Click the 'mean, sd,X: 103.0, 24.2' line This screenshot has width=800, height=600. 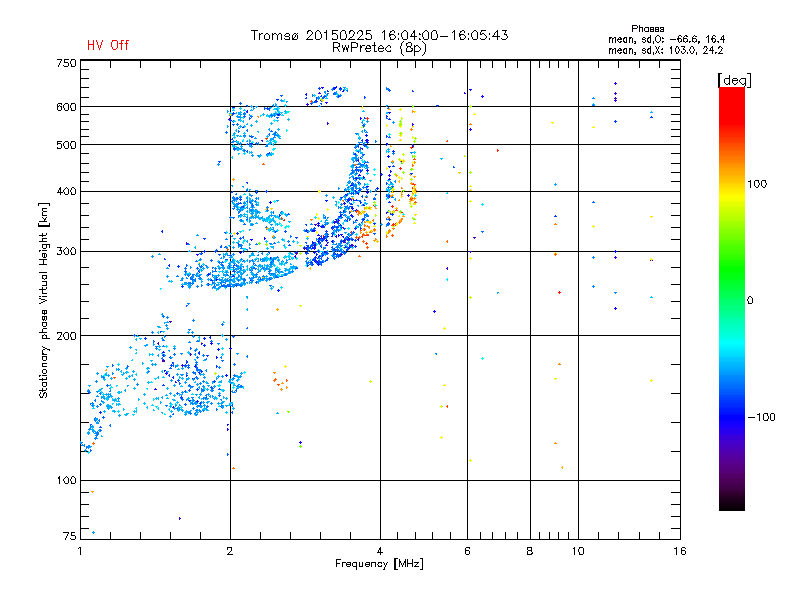point(665,51)
